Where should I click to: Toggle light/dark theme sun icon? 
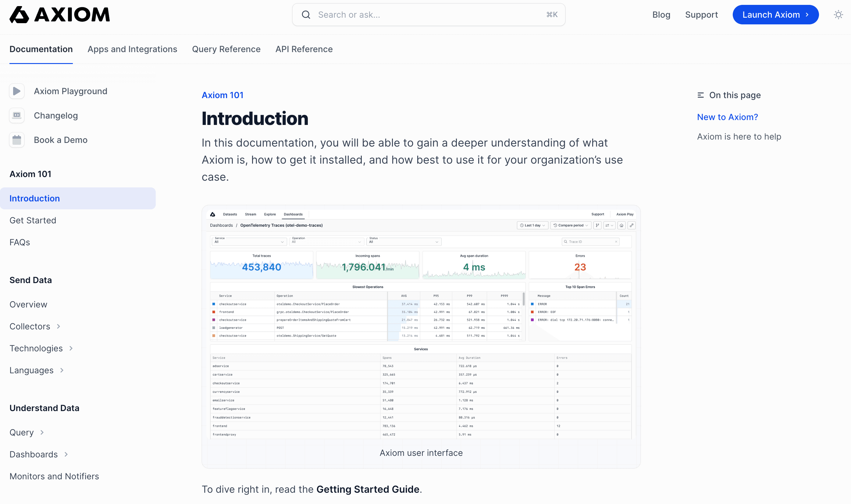[838, 15]
